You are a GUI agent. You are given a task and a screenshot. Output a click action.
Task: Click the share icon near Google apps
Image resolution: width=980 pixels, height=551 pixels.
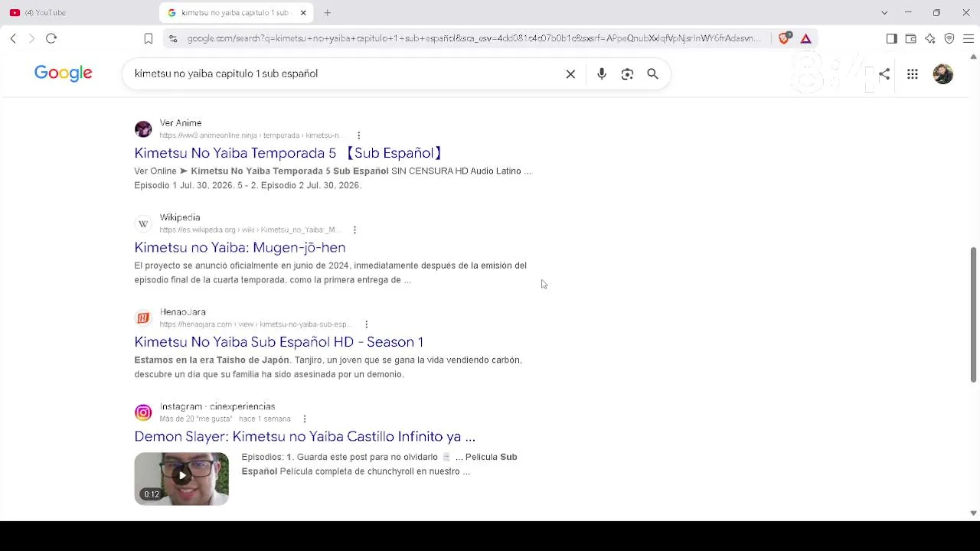click(x=884, y=73)
